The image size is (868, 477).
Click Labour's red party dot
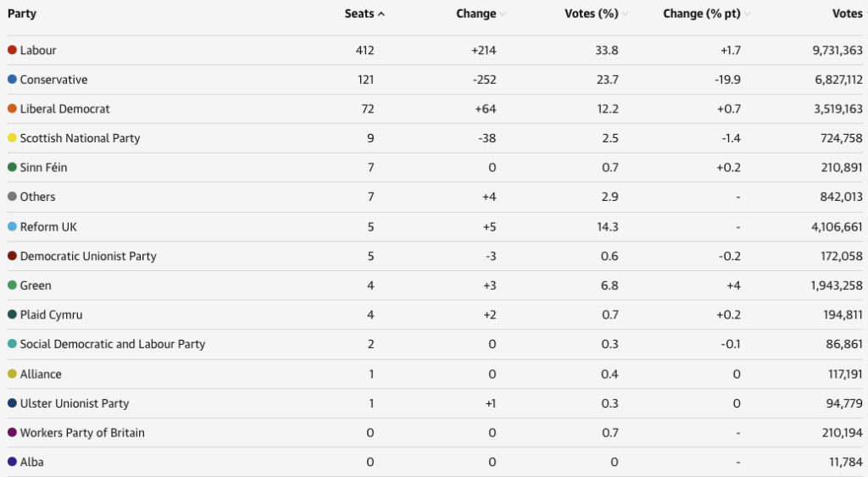pos(12,50)
